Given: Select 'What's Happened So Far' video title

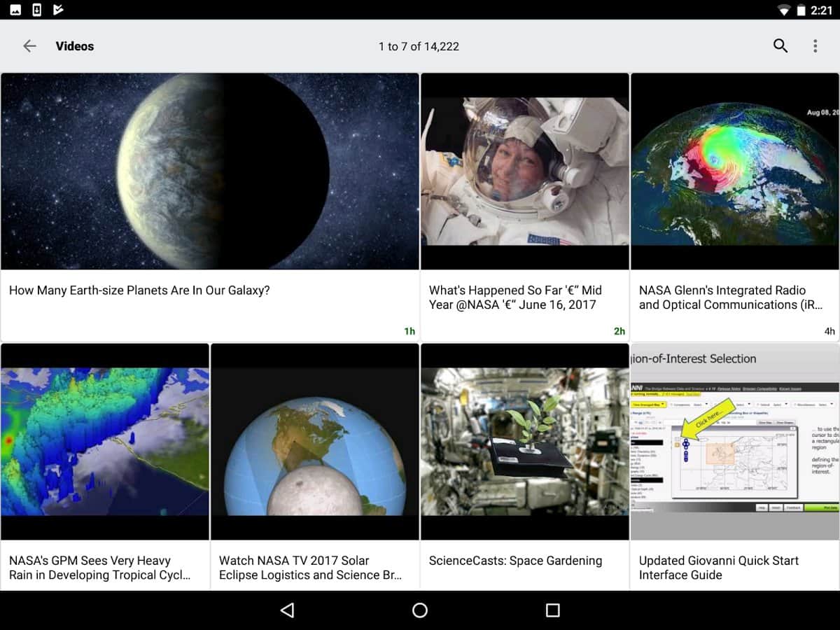Looking at the screenshot, I should click(x=515, y=297).
